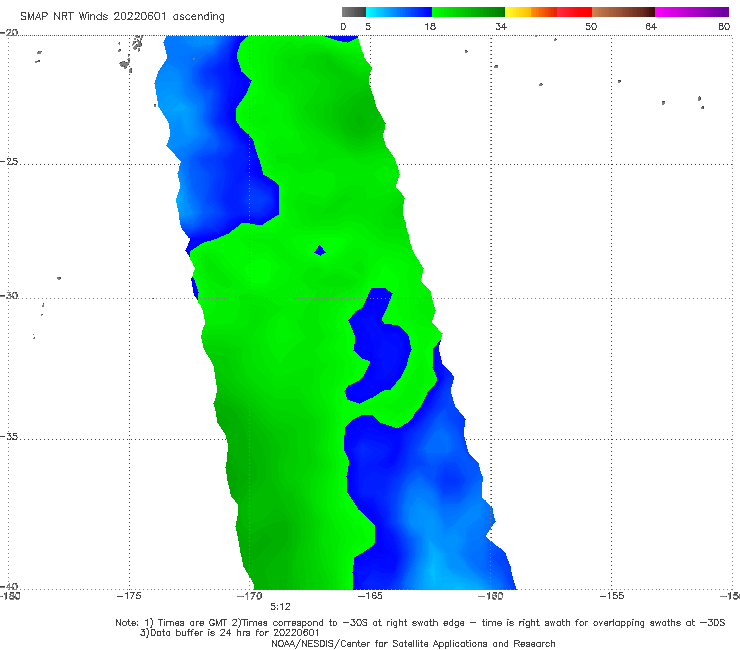The width and height of the screenshot is (740, 650).
Task: Click the magenta segment of the color bar
Action: point(692,12)
